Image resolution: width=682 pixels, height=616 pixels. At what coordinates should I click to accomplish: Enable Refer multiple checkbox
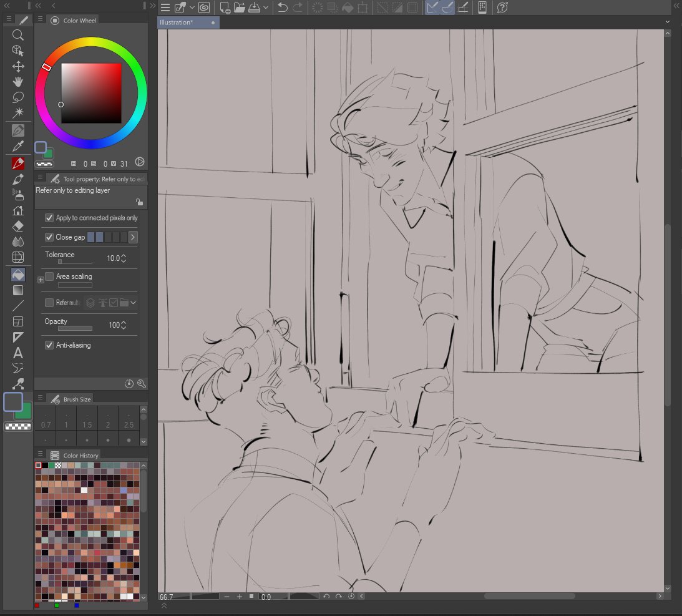pos(49,302)
